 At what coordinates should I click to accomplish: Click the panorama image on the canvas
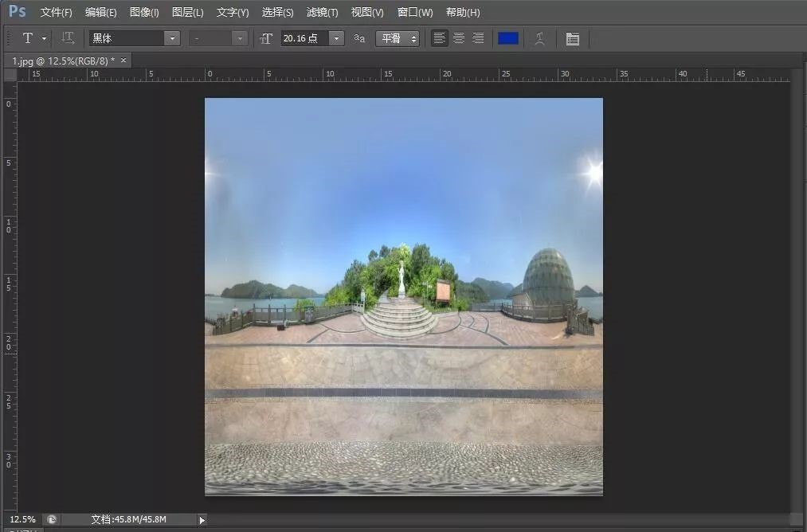coord(404,297)
